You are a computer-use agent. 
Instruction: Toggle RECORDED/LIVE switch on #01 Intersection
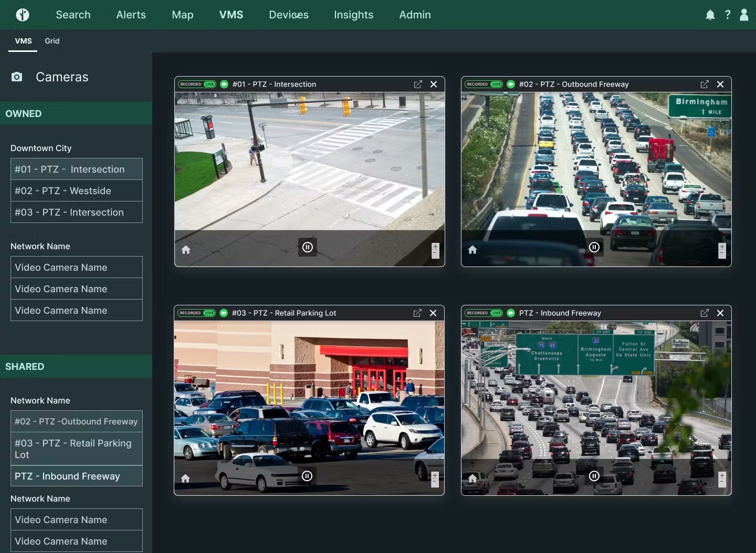[x=197, y=84]
